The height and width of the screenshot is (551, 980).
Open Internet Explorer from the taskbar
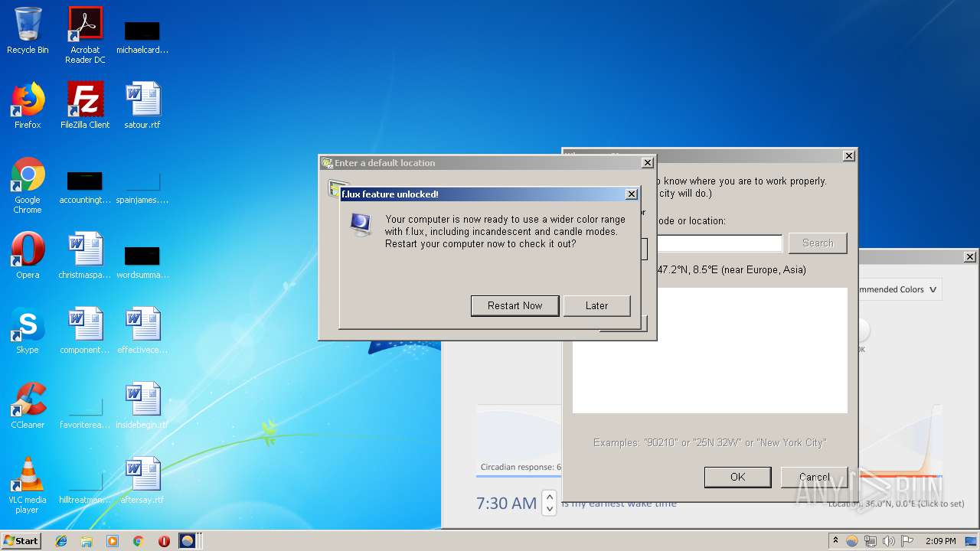point(61,541)
